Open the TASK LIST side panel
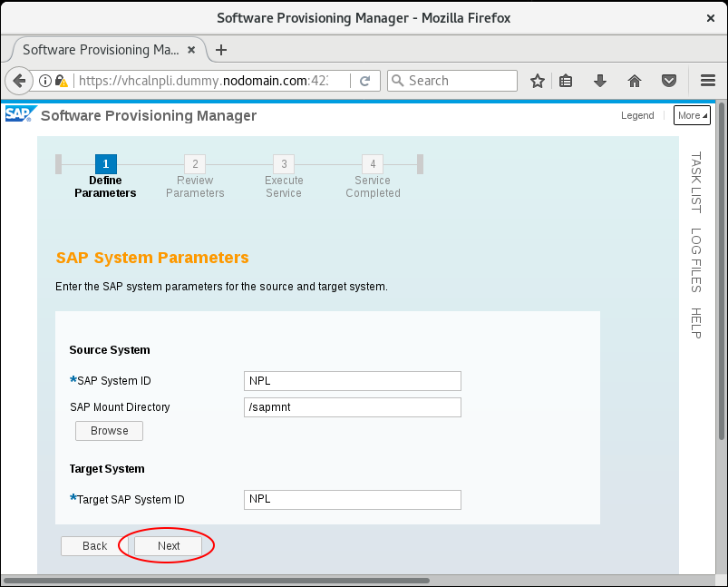Image resolution: width=728 pixels, height=587 pixels. (x=695, y=182)
